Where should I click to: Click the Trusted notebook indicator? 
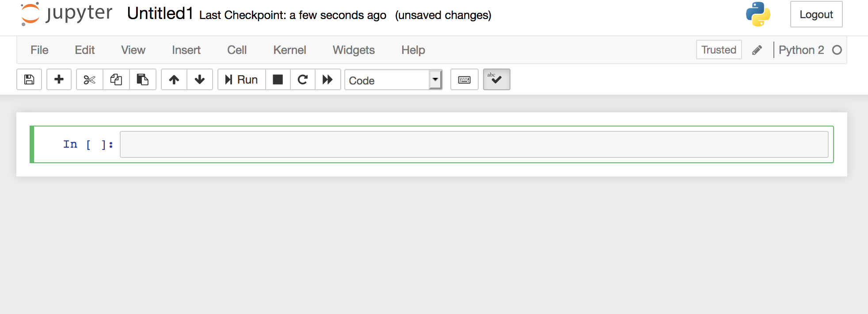(719, 50)
